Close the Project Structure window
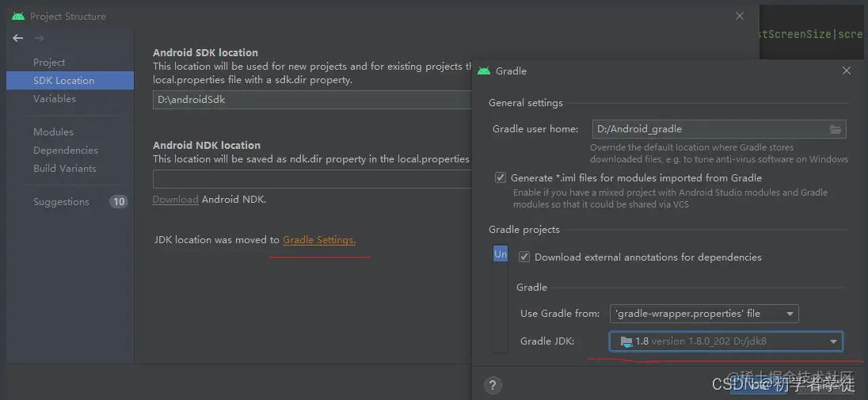This screenshot has width=868, height=400. tap(740, 16)
